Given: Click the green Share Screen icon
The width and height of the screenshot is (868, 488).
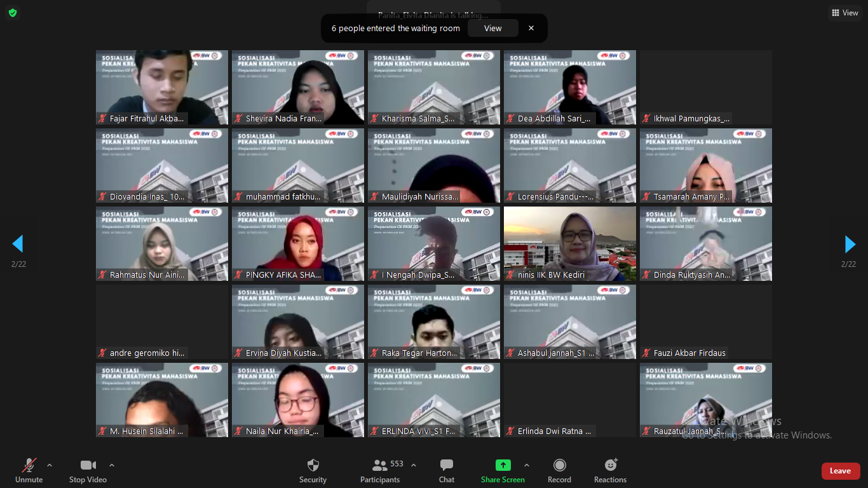Looking at the screenshot, I should coord(503,465).
